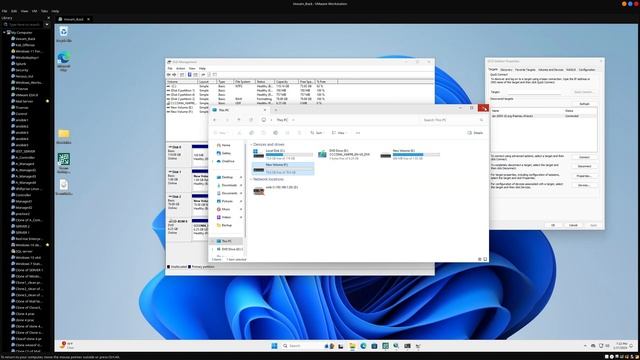This screenshot has width=640, height=360.
Task: Open Music folder in Explorer sidebar
Action: pos(224,209)
